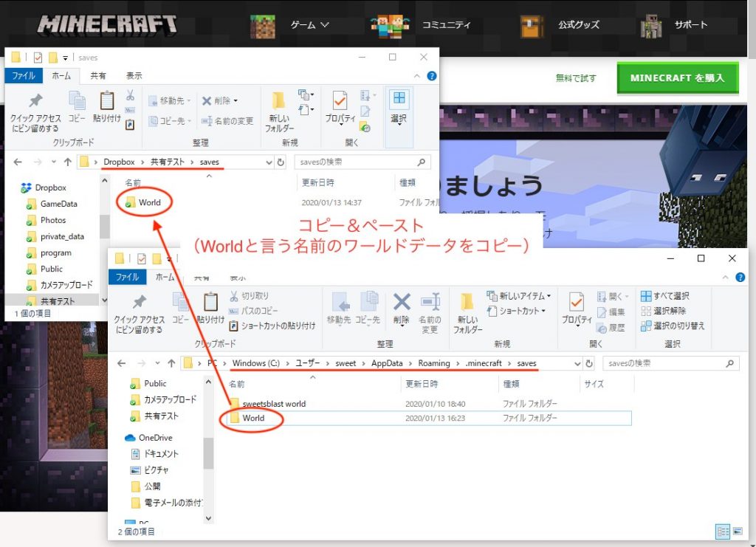This screenshot has width=756, height=547.
Task: Click Copy to (コピー先) in front window
Action: click(368, 309)
